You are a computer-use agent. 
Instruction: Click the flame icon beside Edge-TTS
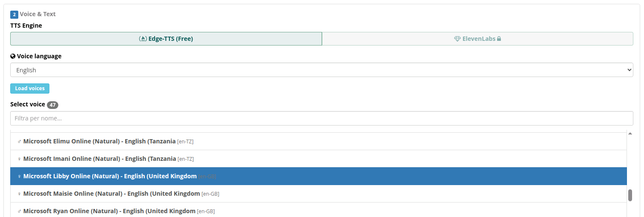(x=143, y=39)
